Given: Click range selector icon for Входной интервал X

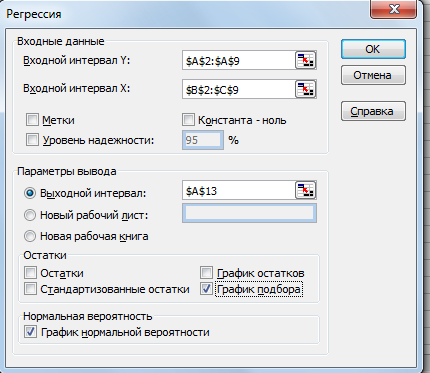Looking at the screenshot, I should 306,89.
